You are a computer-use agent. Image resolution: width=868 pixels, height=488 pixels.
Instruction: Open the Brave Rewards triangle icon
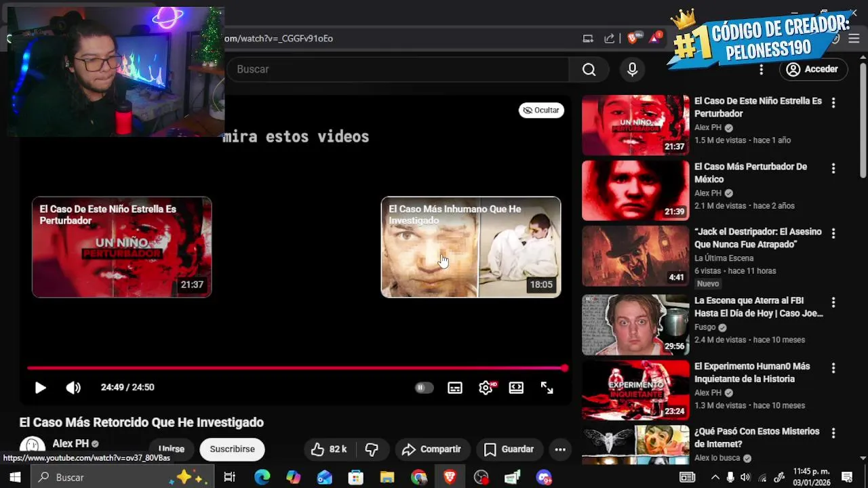654,38
